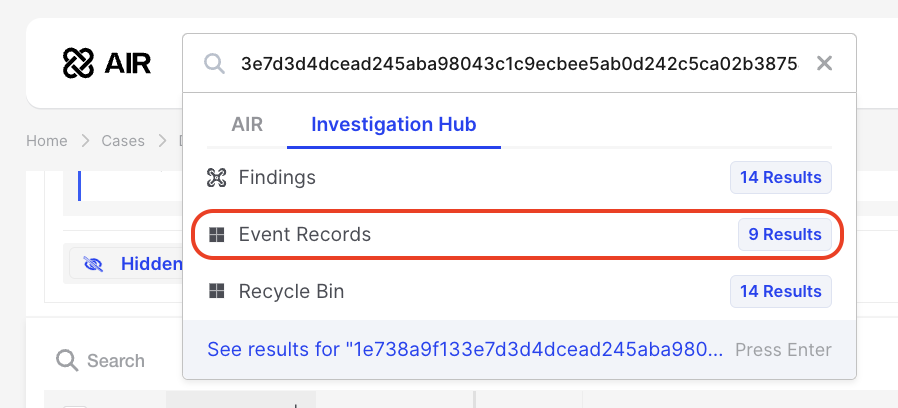The image size is (898, 408).
Task: Open the Recycle Bin results row
Action: tap(450, 292)
